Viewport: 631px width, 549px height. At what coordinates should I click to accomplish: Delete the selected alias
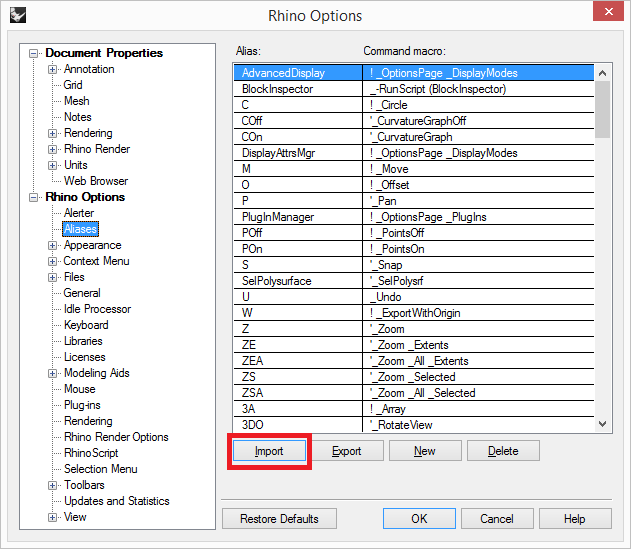(x=503, y=451)
